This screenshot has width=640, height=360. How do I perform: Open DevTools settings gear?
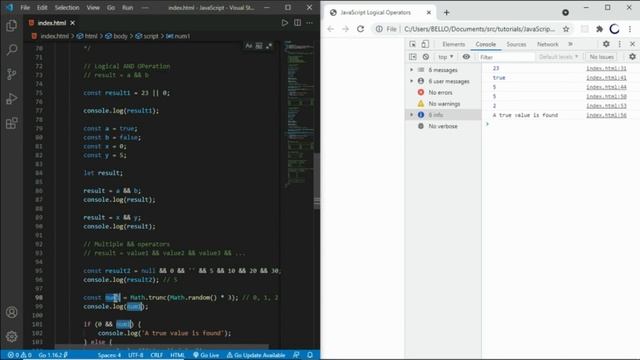pyautogui.click(x=606, y=44)
